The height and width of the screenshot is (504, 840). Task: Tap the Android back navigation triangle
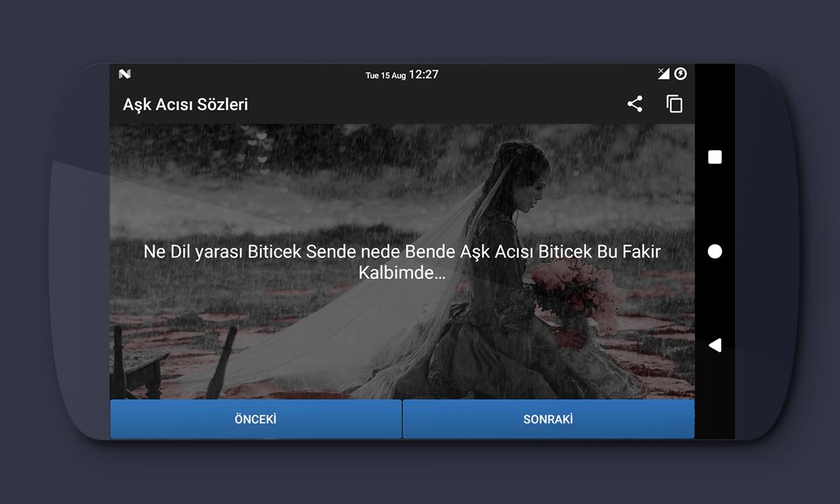(x=715, y=345)
